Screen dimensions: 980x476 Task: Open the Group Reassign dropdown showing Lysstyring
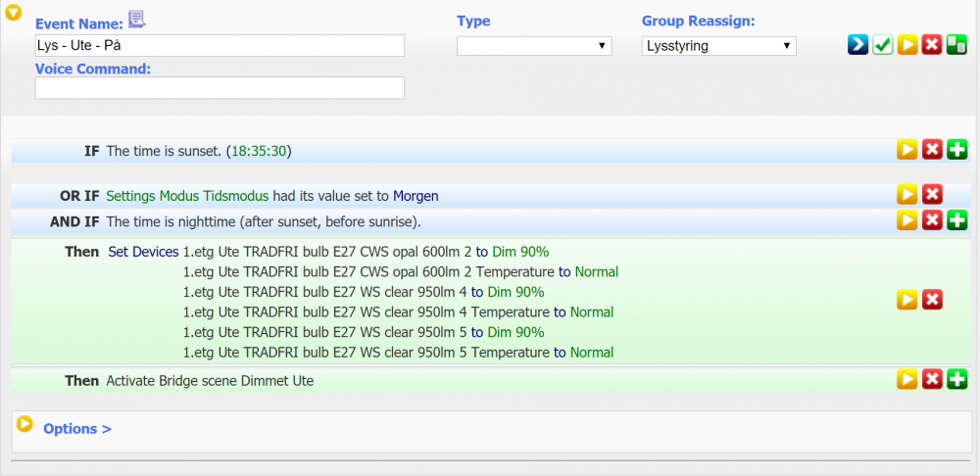[x=718, y=46]
